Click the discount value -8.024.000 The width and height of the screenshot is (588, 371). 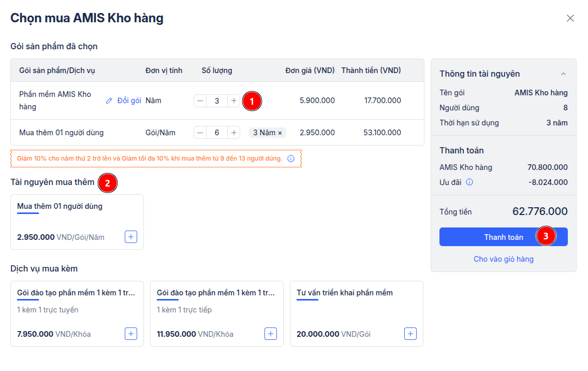[548, 182]
